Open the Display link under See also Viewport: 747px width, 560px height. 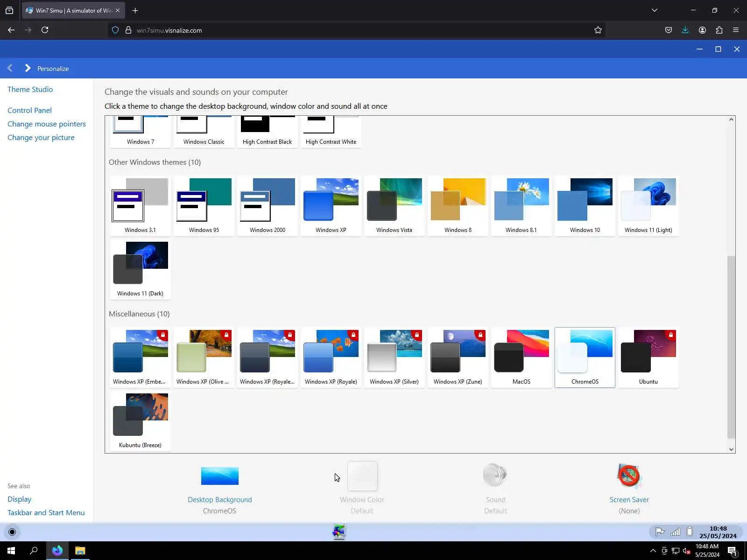pyautogui.click(x=20, y=499)
